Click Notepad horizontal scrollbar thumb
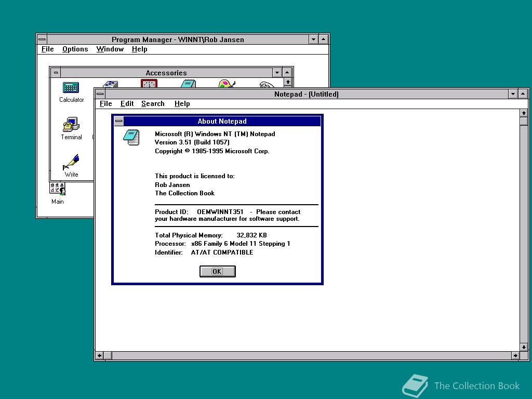 108,355
